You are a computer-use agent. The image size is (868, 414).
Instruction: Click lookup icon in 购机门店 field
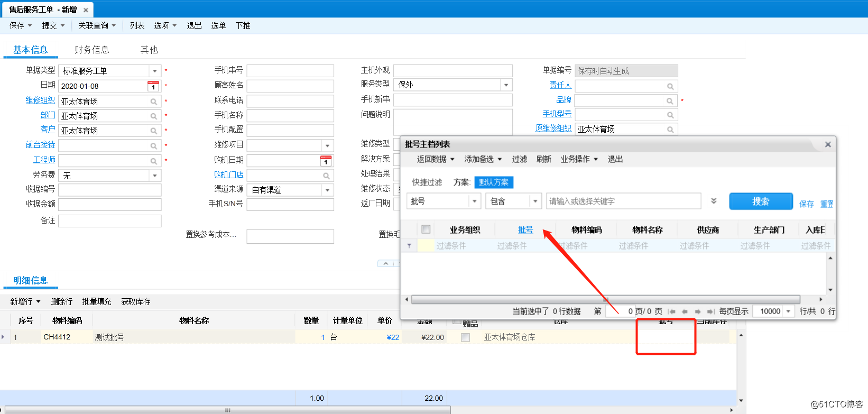pyautogui.click(x=326, y=176)
